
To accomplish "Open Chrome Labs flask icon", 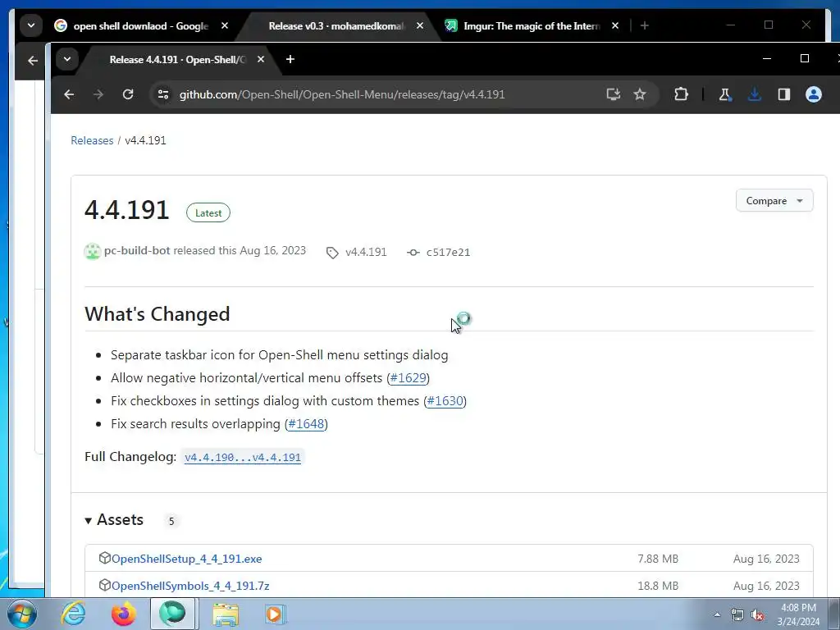I will 724,94.
